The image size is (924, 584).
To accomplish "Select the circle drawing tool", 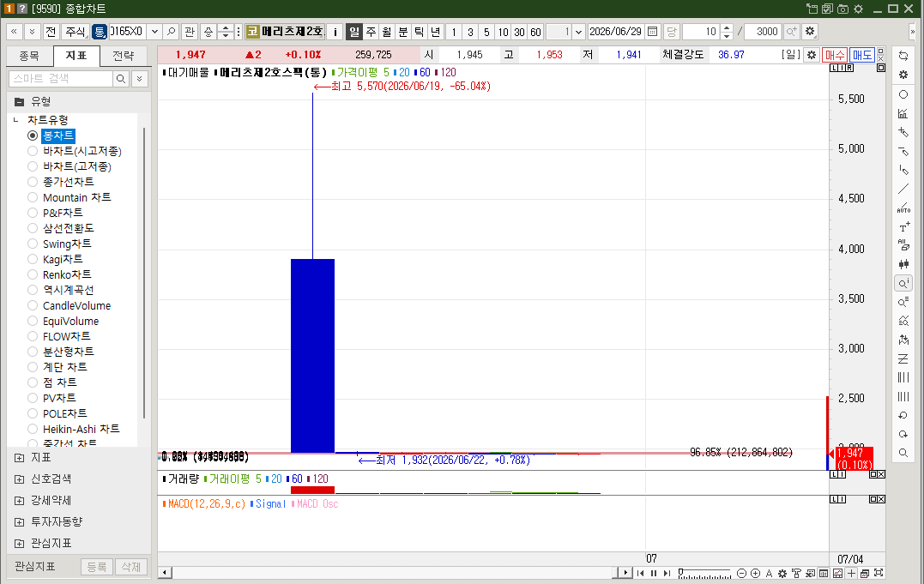I will (x=903, y=94).
